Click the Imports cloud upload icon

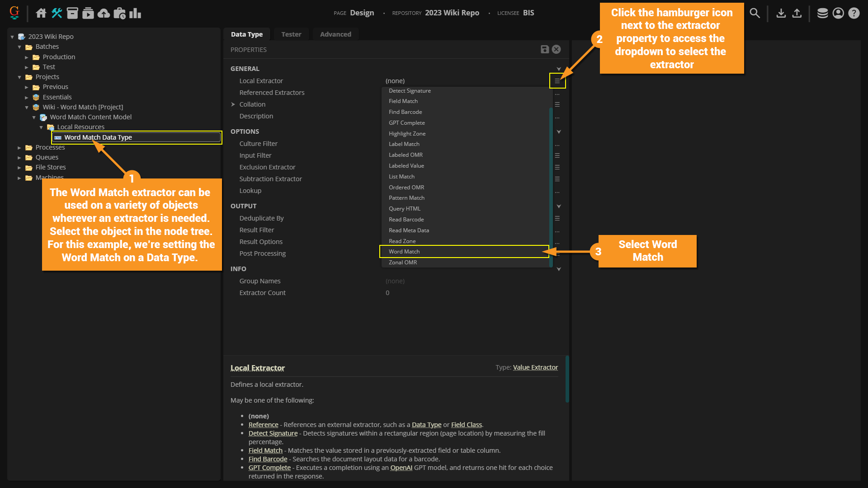click(104, 13)
